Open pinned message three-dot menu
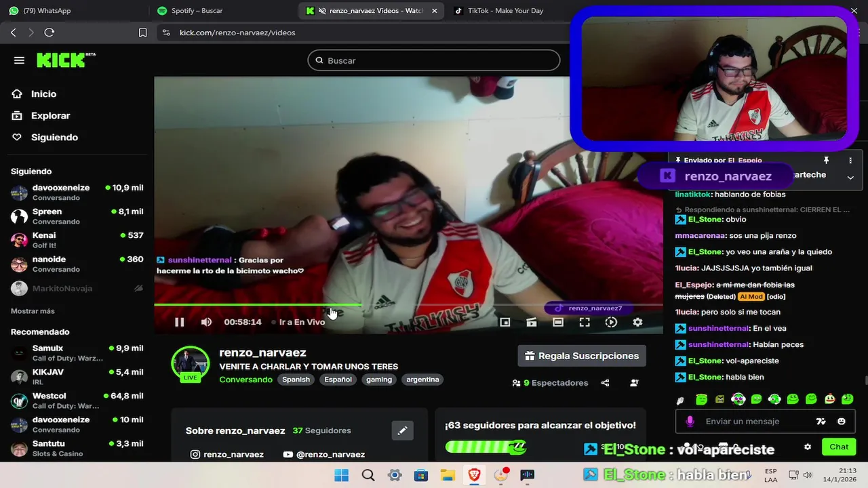The image size is (868, 488). point(850,161)
